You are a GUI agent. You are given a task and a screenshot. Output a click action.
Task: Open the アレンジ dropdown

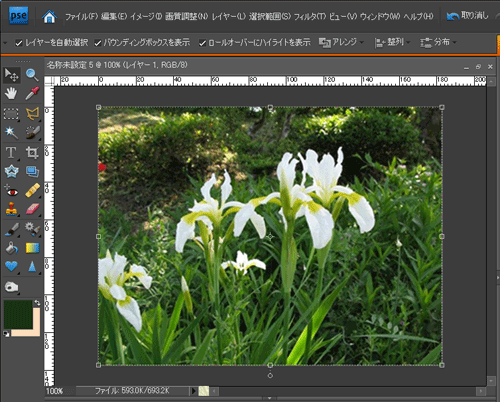[341, 42]
